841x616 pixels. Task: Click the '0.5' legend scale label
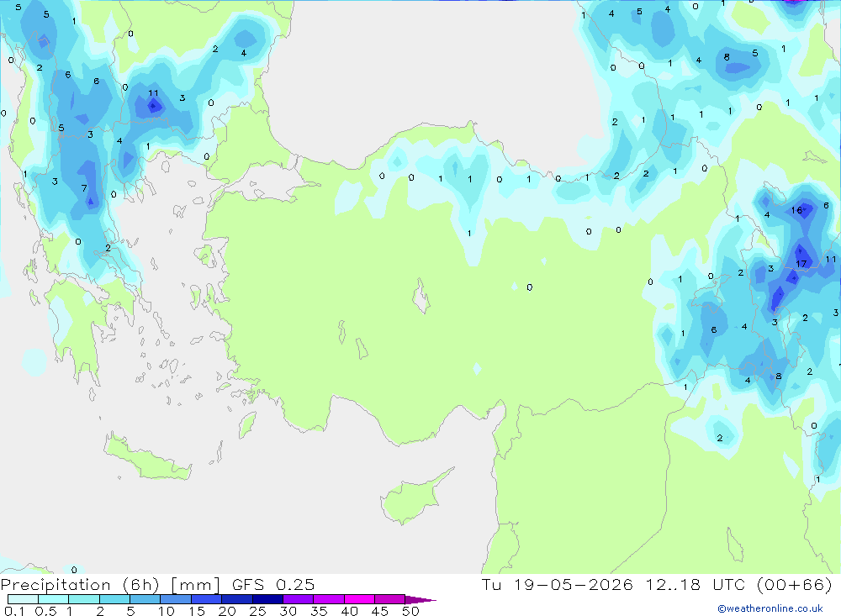pos(45,611)
